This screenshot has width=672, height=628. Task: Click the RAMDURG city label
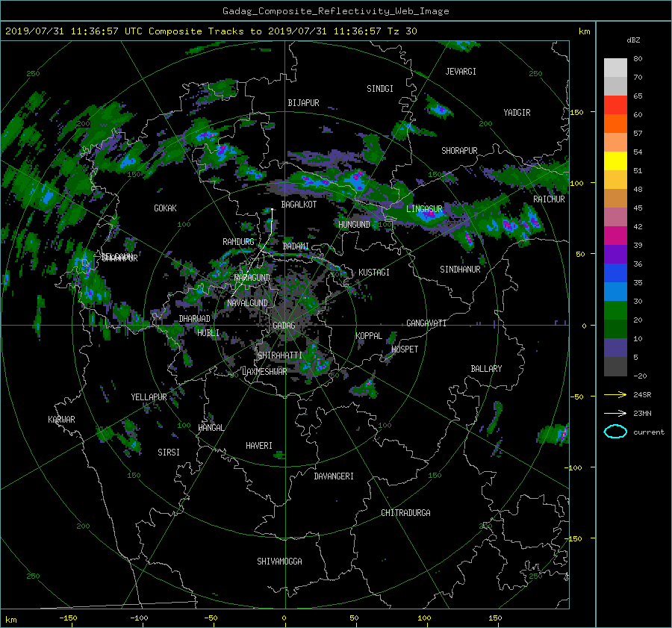238,242
